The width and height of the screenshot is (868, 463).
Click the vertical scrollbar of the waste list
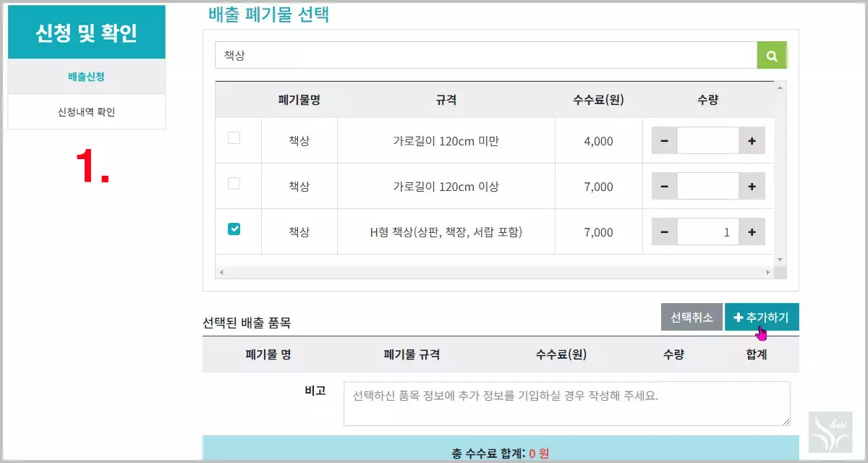click(781, 174)
